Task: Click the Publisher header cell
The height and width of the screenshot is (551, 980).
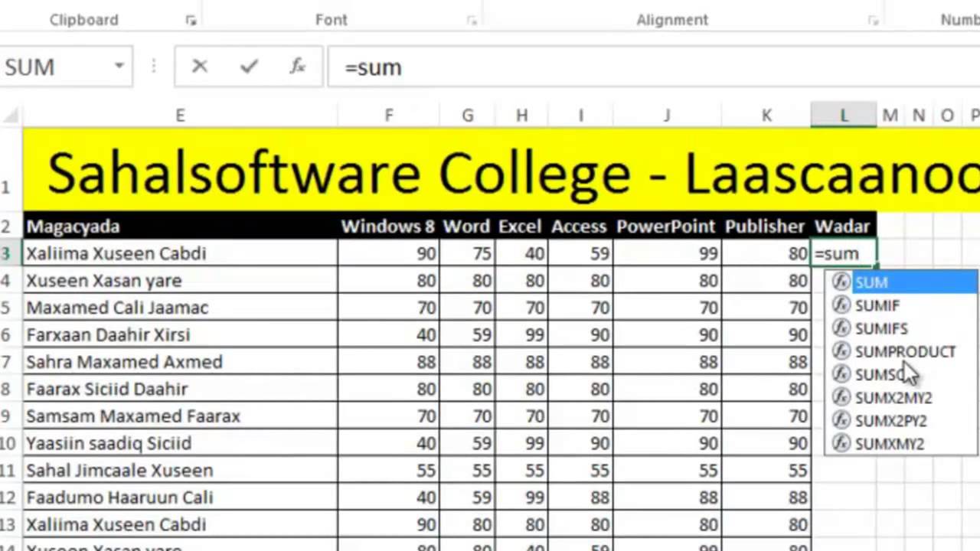Action: point(766,227)
